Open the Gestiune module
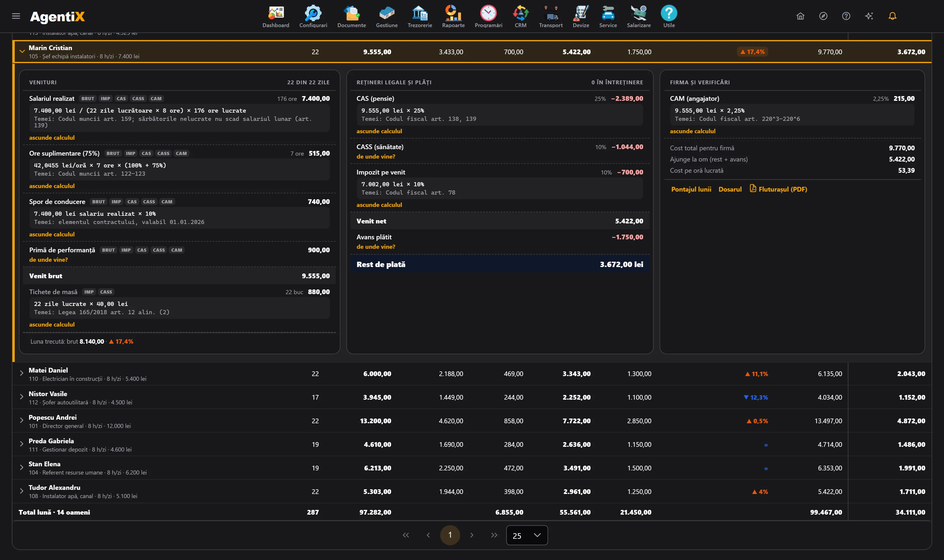 [387, 17]
